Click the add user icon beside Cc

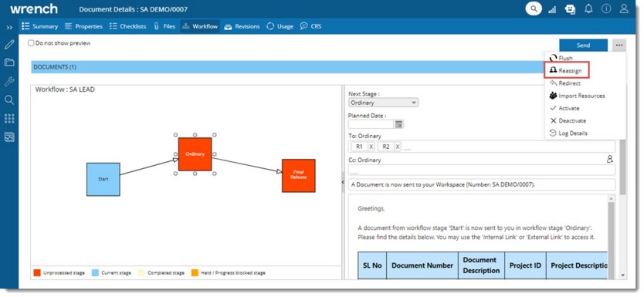pyautogui.click(x=610, y=159)
